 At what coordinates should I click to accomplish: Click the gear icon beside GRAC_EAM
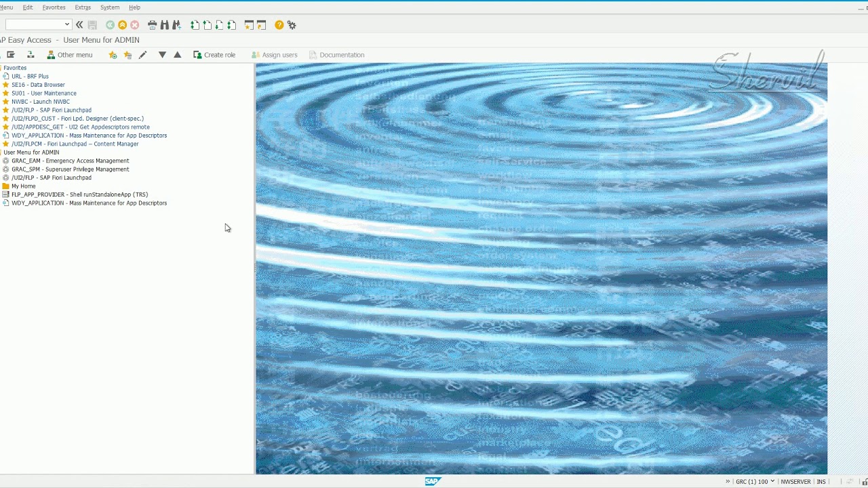click(x=6, y=161)
